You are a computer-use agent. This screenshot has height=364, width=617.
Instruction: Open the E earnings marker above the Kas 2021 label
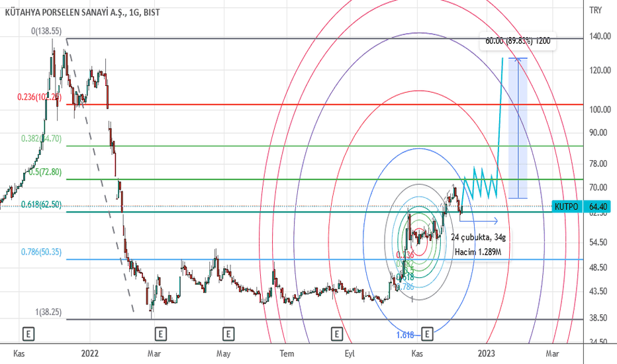(28, 334)
